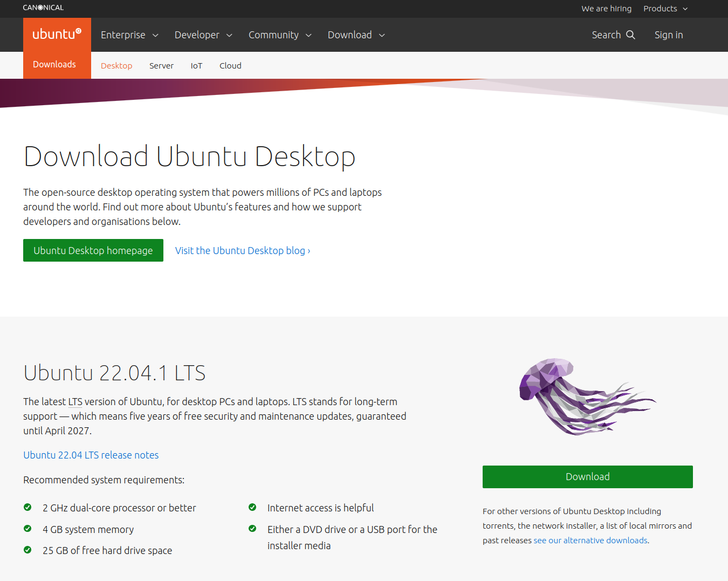Click green check beside Internet access
Screen dimensions: 728x581
click(252, 507)
